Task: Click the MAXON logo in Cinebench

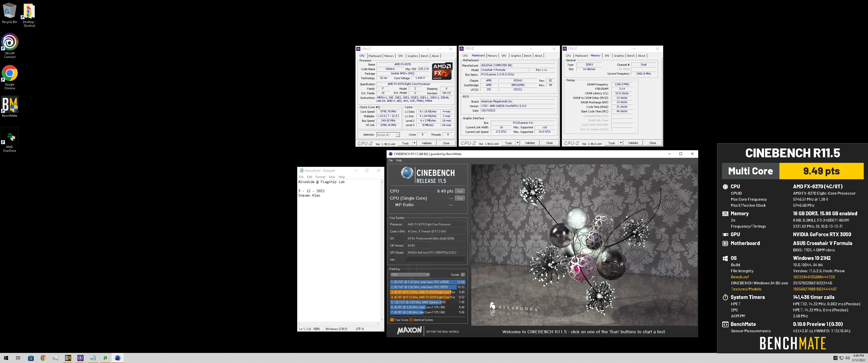Action: tap(409, 330)
